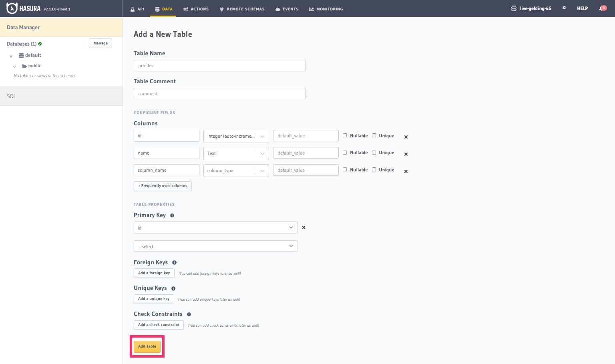Switch to the API tab
This screenshot has height=364, width=615.
click(137, 9)
